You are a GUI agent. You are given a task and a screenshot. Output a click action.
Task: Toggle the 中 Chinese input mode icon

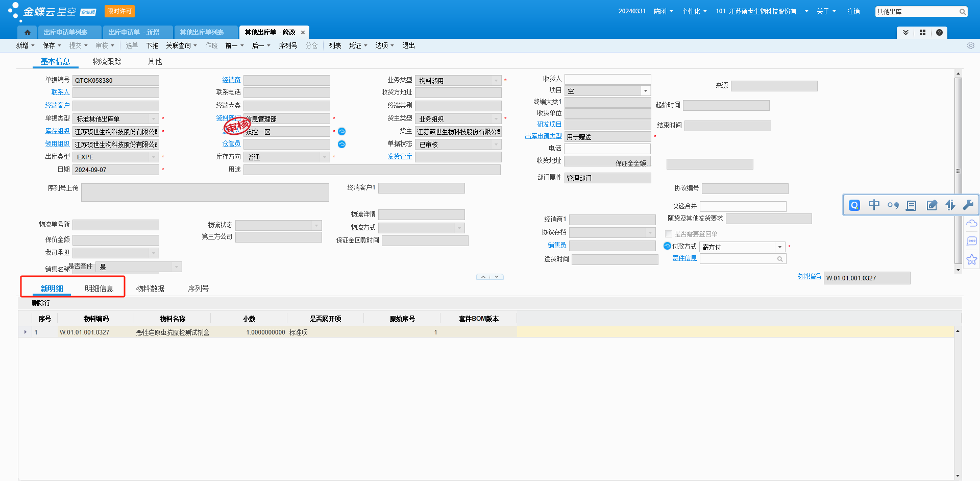click(874, 205)
